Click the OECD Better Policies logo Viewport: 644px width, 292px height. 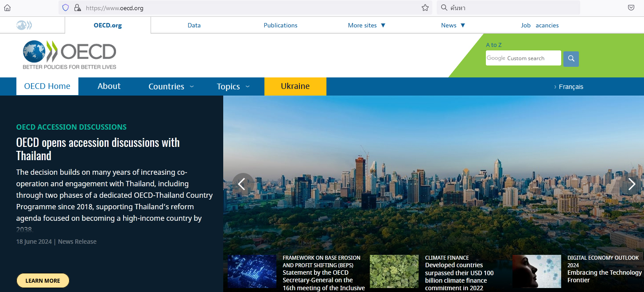point(70,55)
